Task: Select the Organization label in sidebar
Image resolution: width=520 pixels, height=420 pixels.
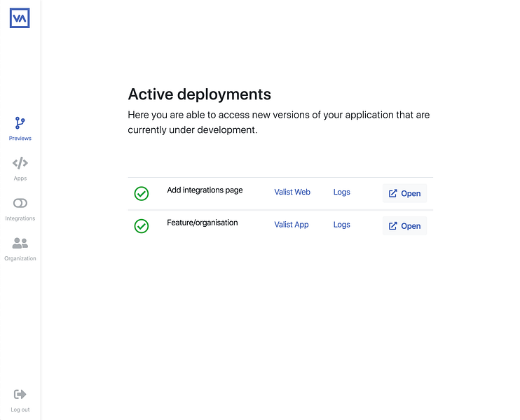Action: [x=20, y=258]
